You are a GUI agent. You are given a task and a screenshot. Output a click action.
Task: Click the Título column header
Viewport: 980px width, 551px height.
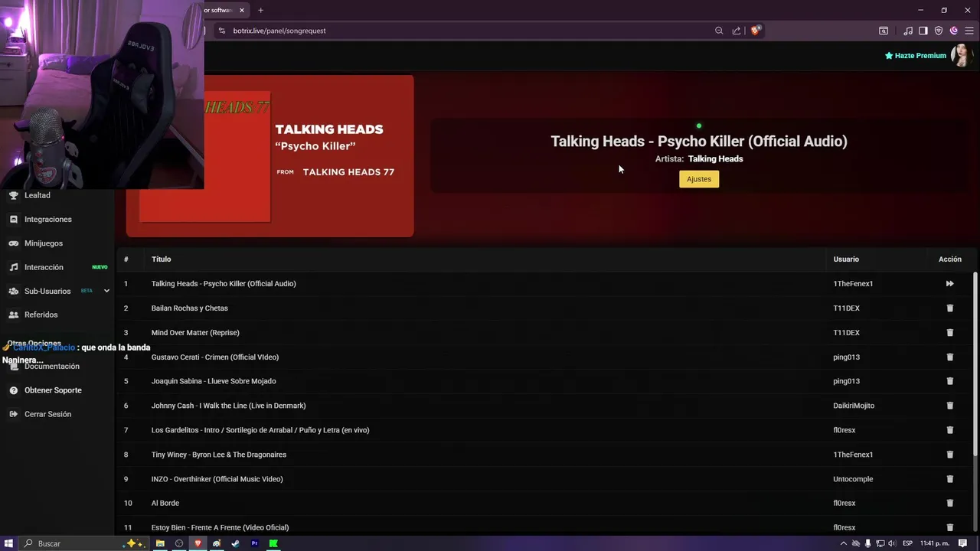pyautogui.click(x=161, y=259)
